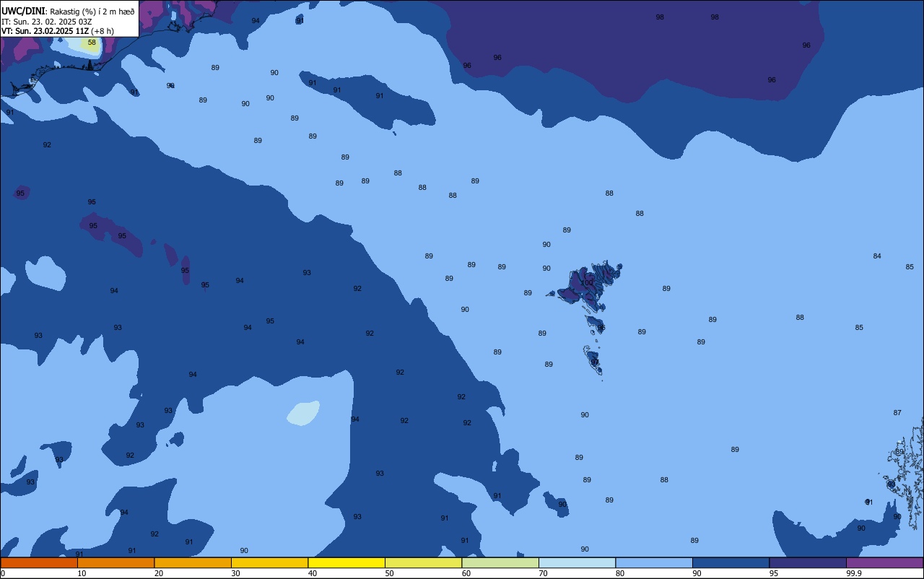Choose the 70–80 pale blue legend swatch
The height and width of the screenshot is (579, 924).
pos(577,562)
